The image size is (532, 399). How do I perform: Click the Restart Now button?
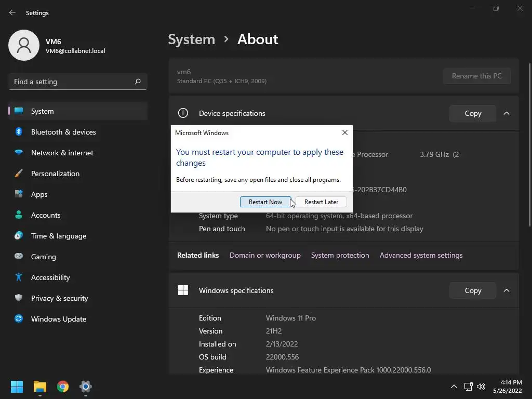pos(265,202)
